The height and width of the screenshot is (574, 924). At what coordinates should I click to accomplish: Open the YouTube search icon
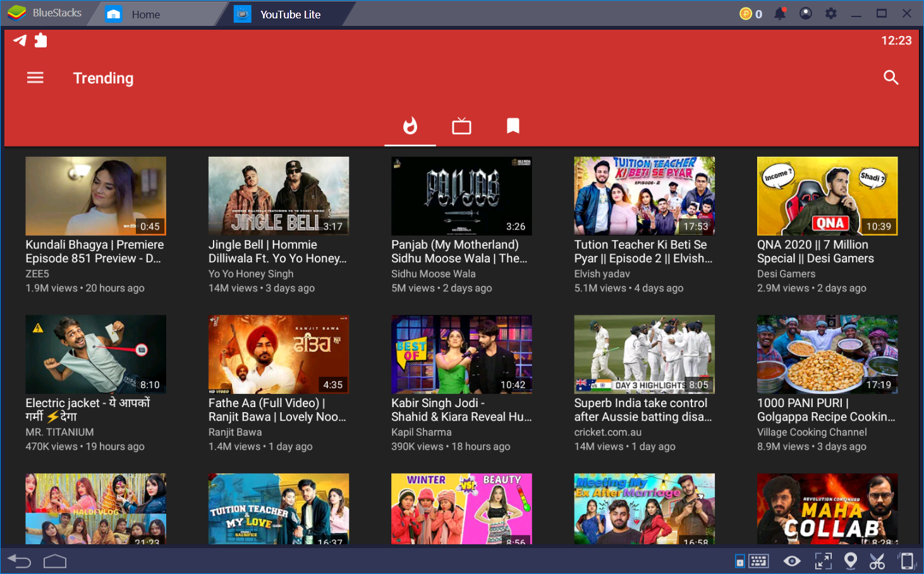[891, 78]
